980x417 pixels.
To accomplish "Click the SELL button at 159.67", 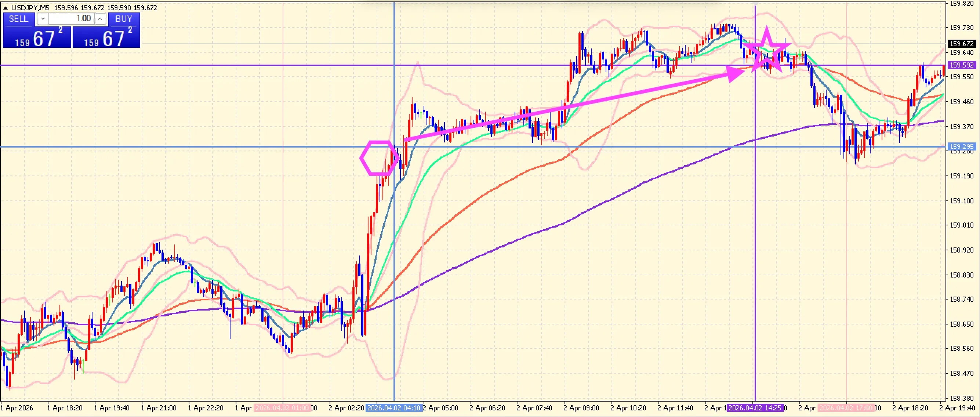I will coord(37,36).
